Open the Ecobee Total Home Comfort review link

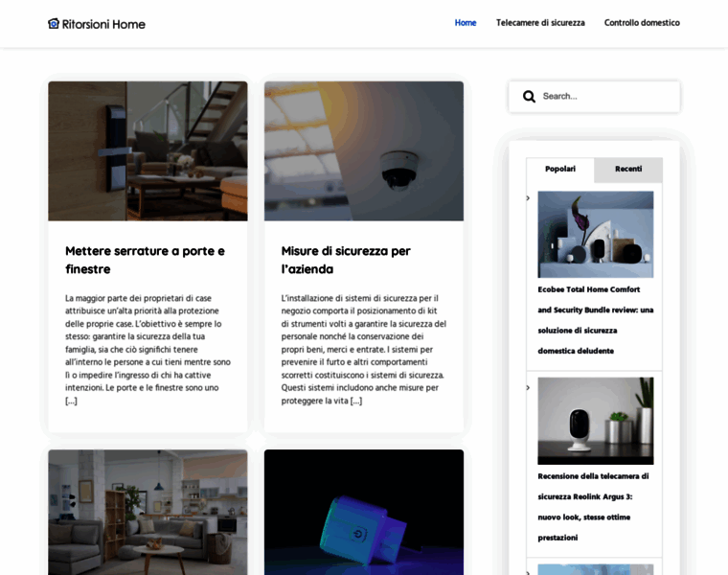point(595,320)
